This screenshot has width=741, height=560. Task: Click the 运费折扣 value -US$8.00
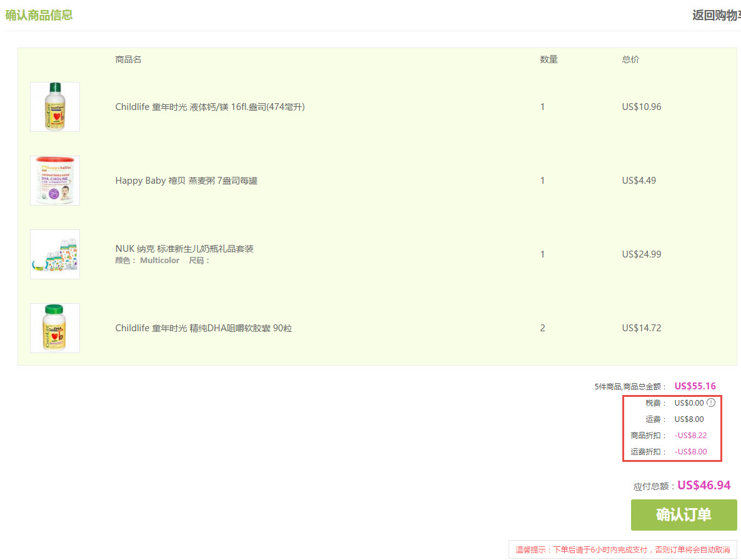point(690,451)
